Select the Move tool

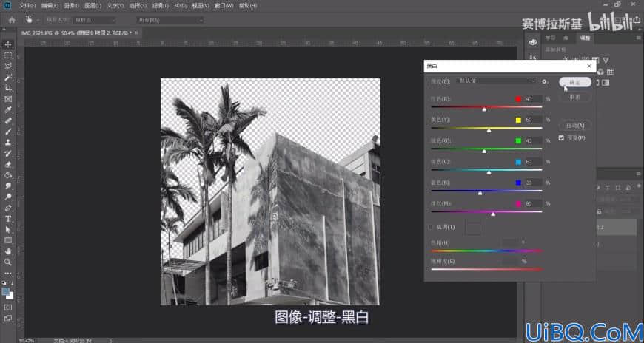pyautogui.click(x=8, y=44)
